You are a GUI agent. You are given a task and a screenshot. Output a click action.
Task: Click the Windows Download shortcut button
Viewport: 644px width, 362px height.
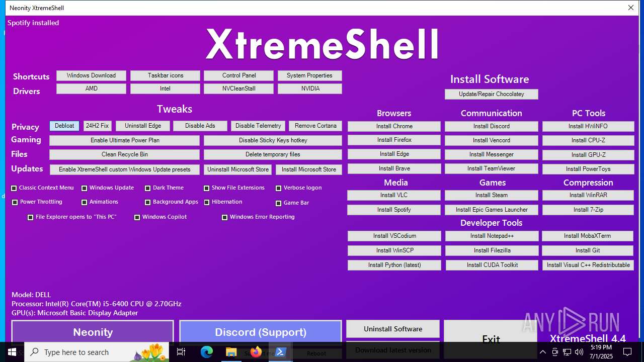(x=91, y=75)
